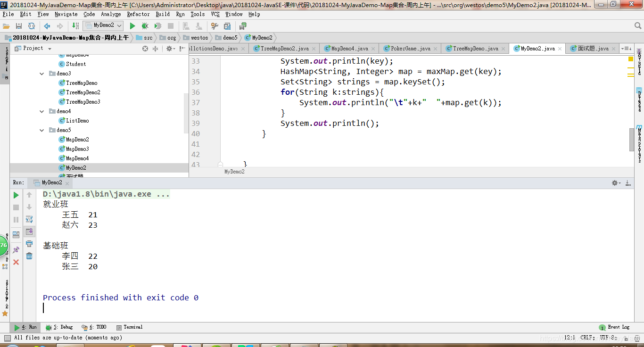Close the MyDemo2 run tab
Image resolution: width=644 pixels, height=347 pixels.
(67, 182)
